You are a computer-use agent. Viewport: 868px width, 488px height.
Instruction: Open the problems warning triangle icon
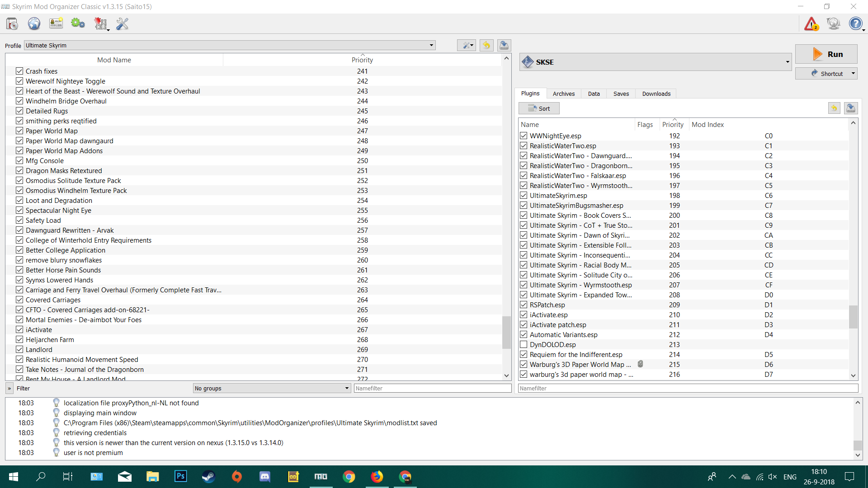click(x=811, y=23)
